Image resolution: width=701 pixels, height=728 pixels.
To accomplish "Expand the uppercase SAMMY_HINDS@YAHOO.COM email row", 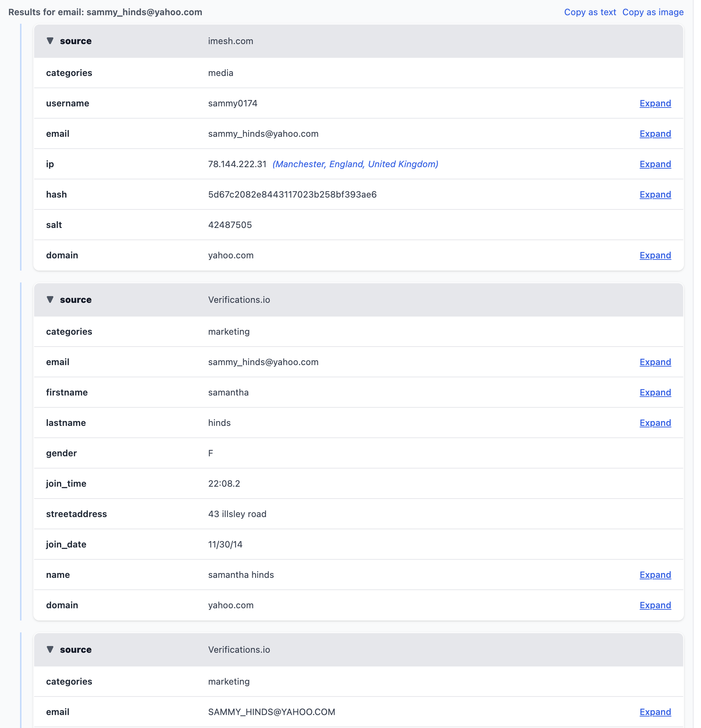I will (655, 712).
